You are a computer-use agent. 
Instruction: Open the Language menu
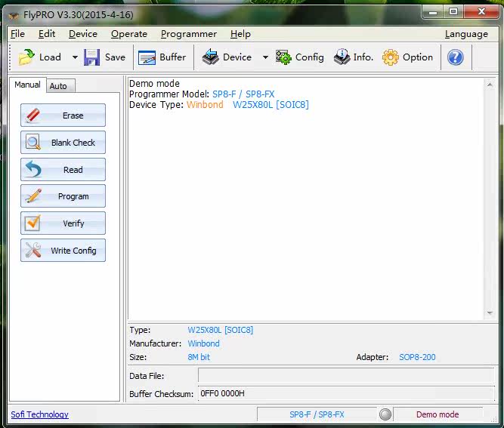coord(465,34)
